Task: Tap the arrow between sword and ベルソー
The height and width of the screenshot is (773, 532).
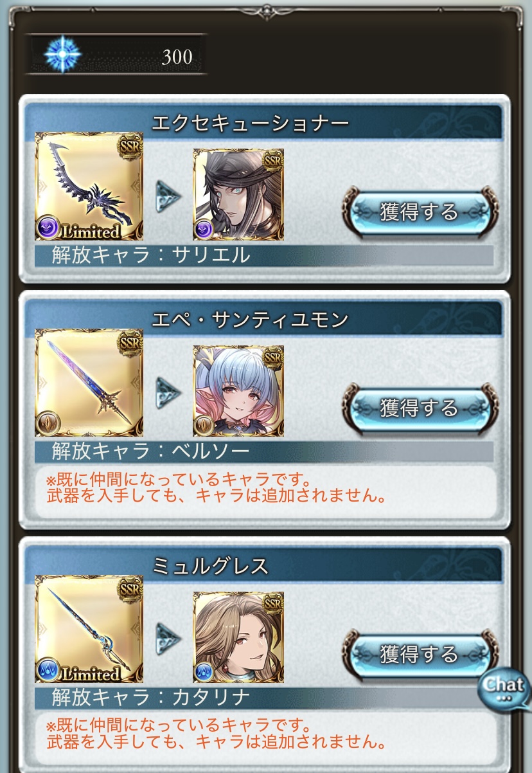Action: point(168,392)
